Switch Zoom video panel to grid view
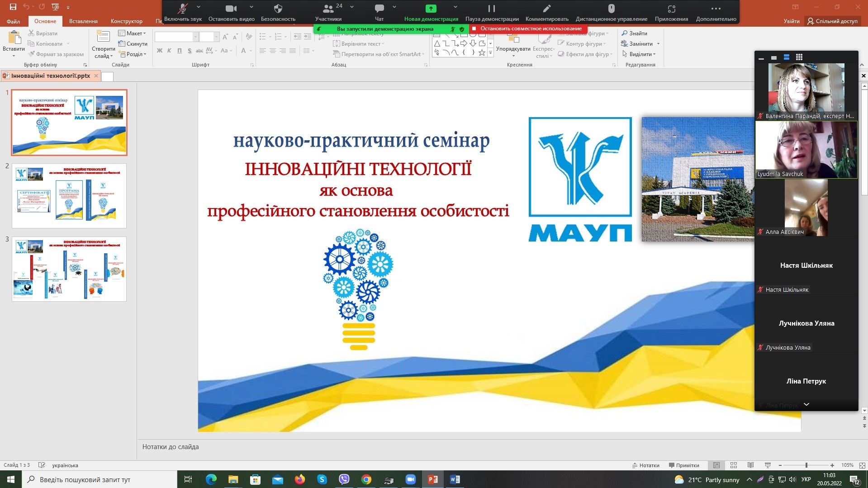 [x=799, y=57]
